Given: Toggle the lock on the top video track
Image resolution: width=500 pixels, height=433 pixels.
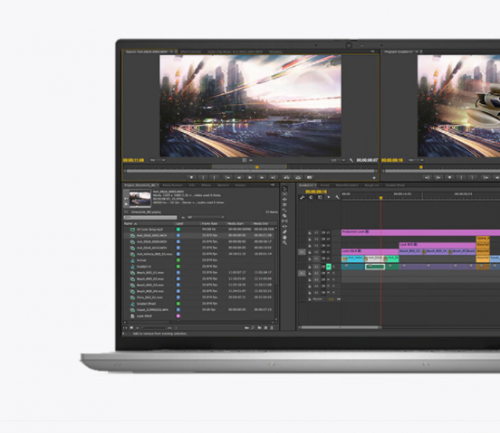Looking at the screenshot, I should pyautogui.click(x=310, y=233).
